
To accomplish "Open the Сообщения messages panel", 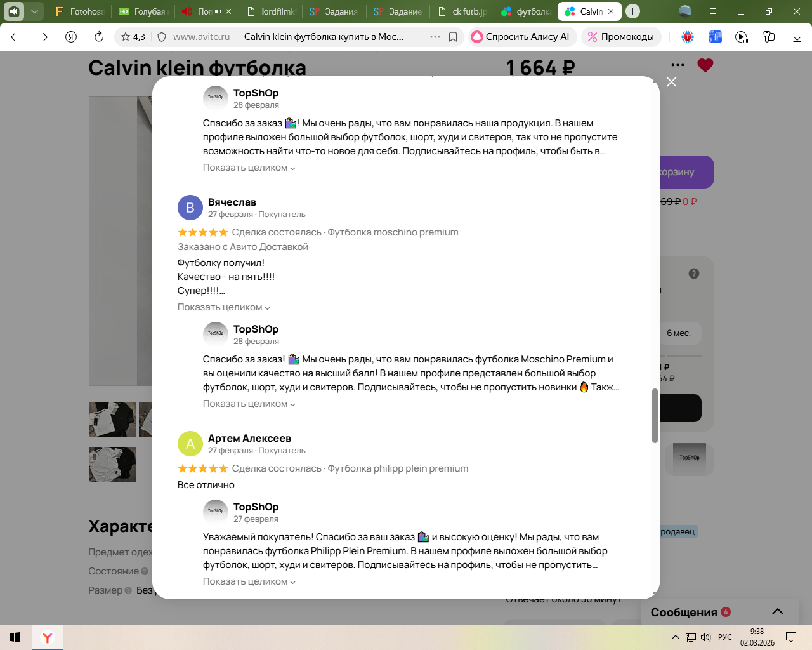I will 684,613.
